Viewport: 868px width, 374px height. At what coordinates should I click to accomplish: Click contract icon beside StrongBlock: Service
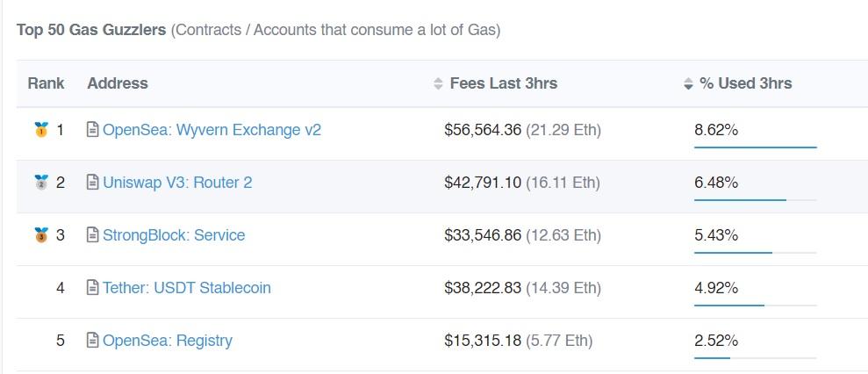pyautogui.click(x=92, y=235)
